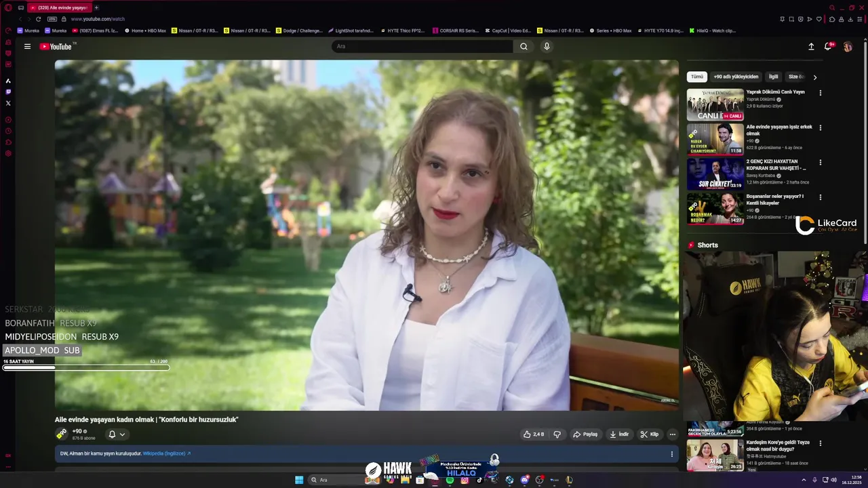Create a clip with Klip button
Screen dimensions: 868x488
(x=649, y=434)
